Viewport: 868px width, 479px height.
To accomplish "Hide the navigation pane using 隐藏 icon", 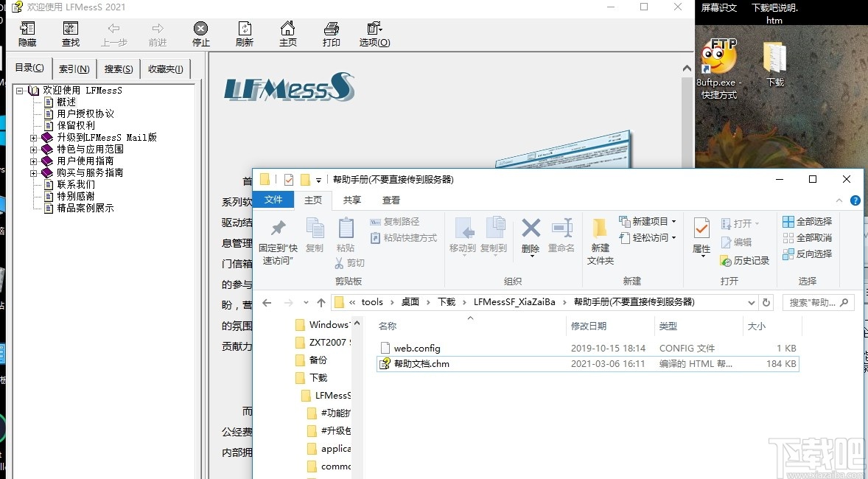I will click(x=27, y=34).
